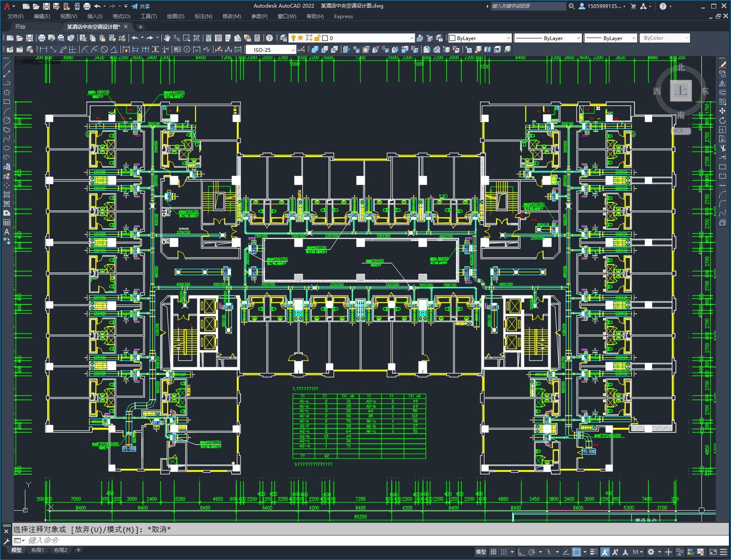Toggle clean screen full-screen mode
731x560 pixels.
pos(713,552)
